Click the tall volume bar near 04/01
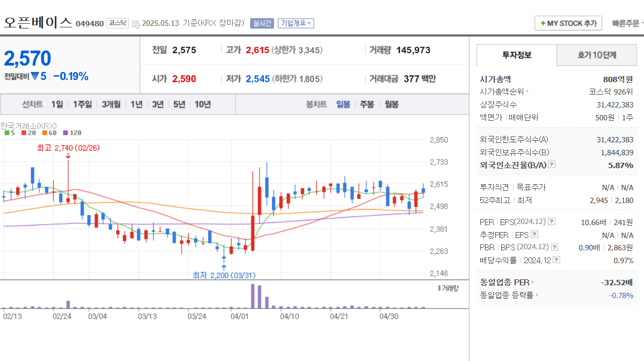The height and width of the screenshot is (361, 644). coord(253,296)
